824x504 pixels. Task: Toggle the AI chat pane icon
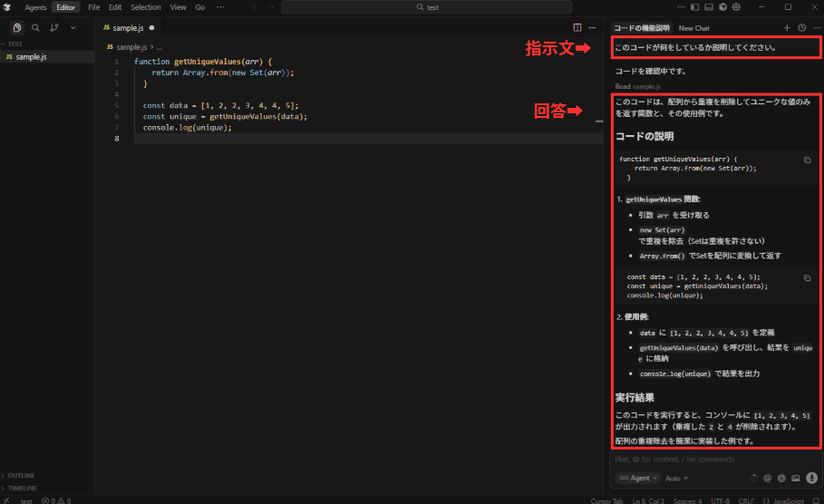pyautogui.click(x=723, y=7)
